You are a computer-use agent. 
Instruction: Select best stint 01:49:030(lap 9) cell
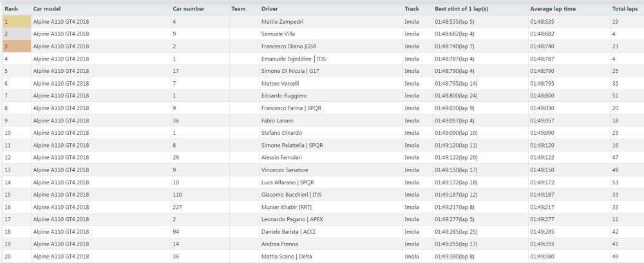(480, 108)
